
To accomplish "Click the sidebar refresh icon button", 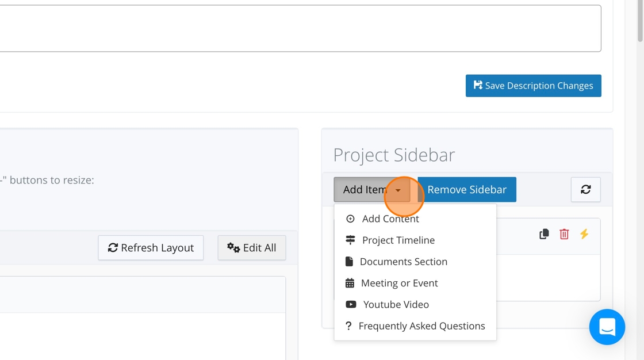I will [585, 190].
